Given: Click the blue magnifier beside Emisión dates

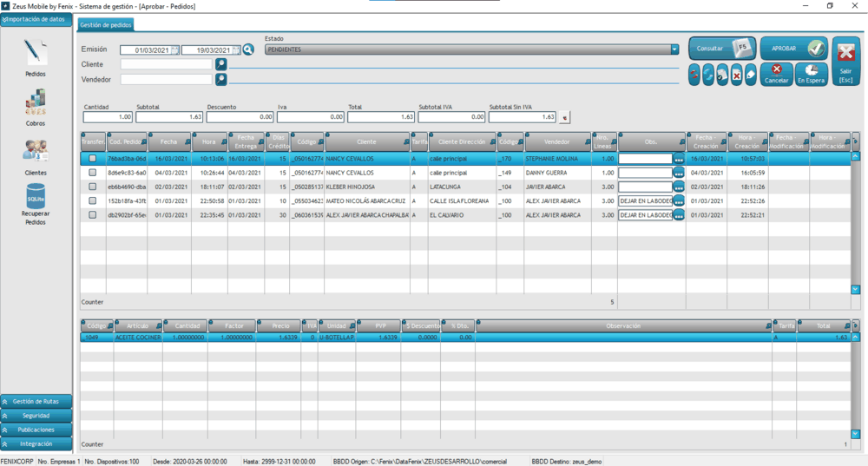Looking at the screenshot, I should [248, 49].
